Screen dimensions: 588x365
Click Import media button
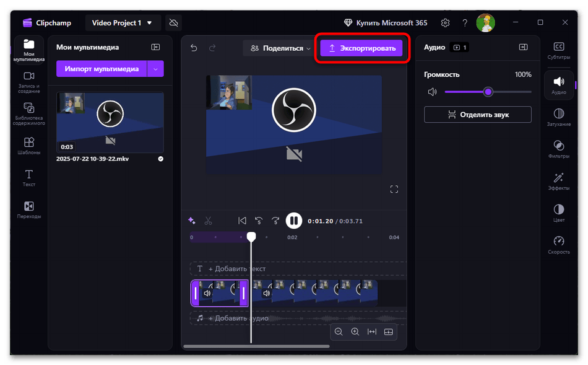[102, 69]
